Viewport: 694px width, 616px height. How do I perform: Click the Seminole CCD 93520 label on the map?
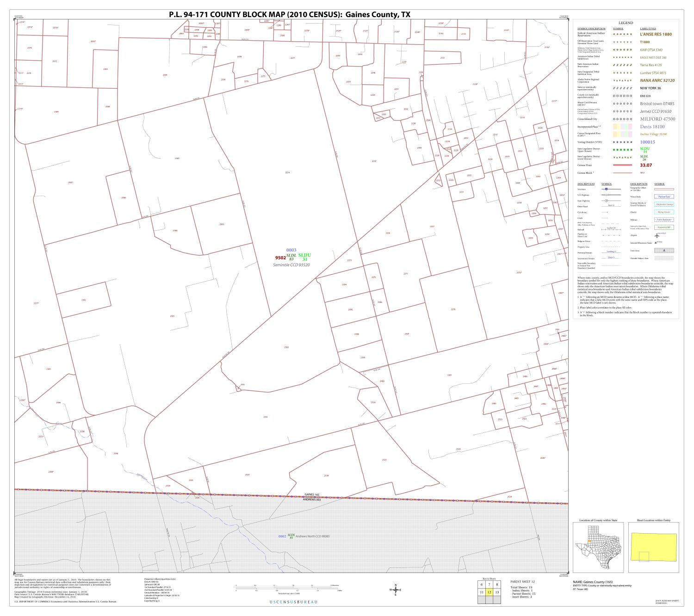[291, 265]
